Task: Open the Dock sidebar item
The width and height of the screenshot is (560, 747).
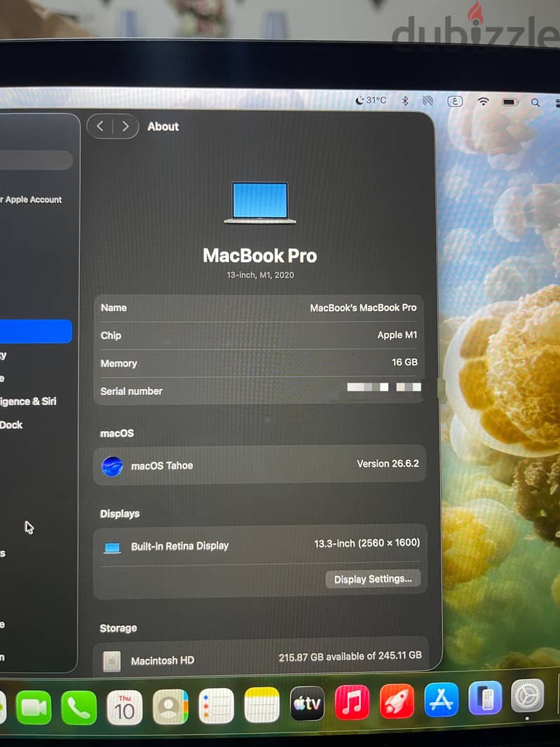Action: [x=11, y=425]
